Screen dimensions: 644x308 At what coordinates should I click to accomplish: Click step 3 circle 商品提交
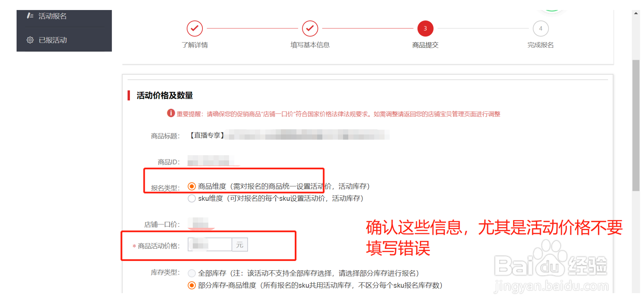click(x=425, y=28)
